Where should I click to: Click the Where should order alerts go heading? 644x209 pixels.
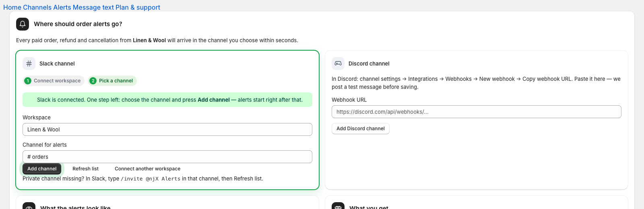pos(78,24)
